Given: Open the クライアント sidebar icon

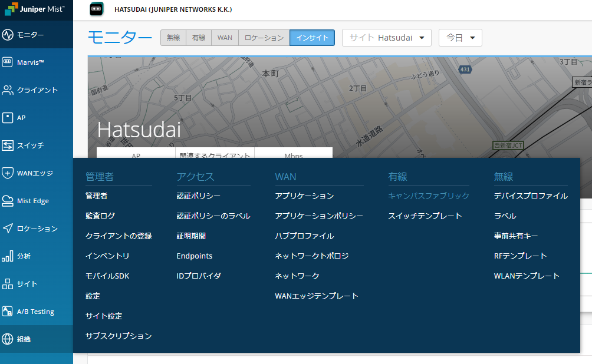Looking at the screenshot, I should (x=8, y=90).
